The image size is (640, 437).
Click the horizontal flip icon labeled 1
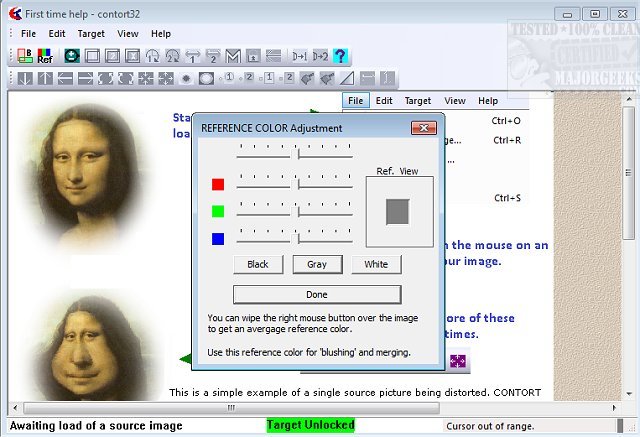click(x=193, y=56)
